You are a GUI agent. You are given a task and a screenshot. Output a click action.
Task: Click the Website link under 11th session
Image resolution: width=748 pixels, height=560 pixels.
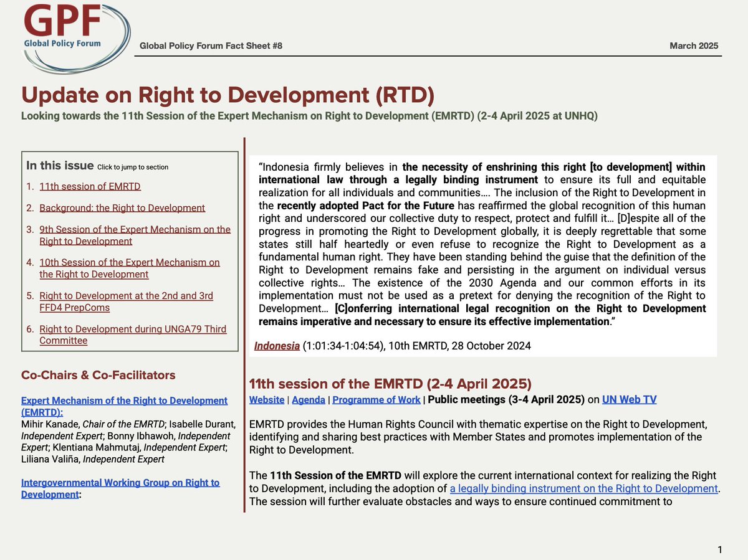267,400
